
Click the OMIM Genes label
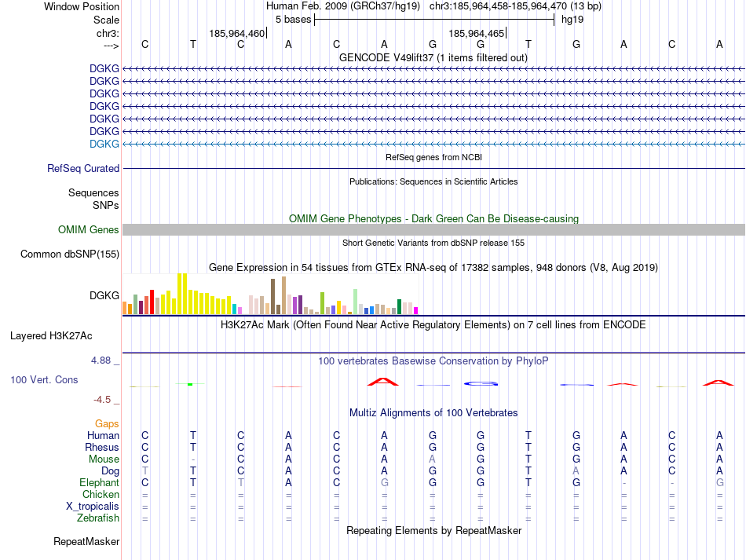tap(89, 230)
